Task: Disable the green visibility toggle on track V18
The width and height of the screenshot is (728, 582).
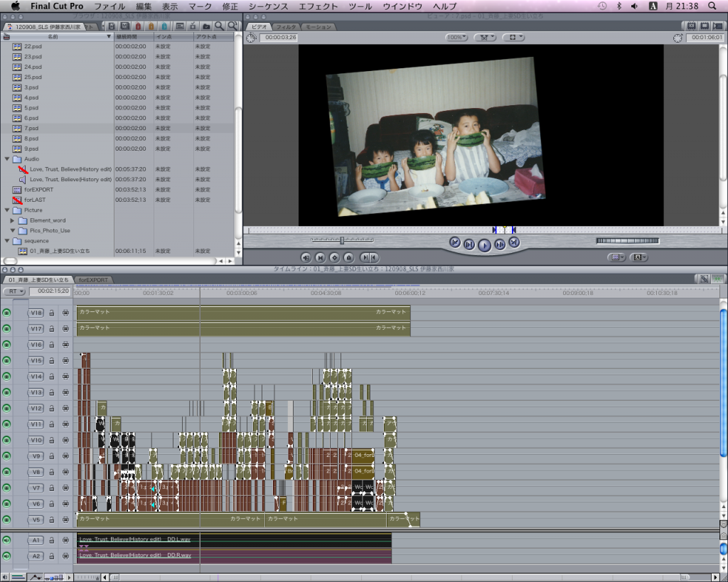Action: pos(6,312)
